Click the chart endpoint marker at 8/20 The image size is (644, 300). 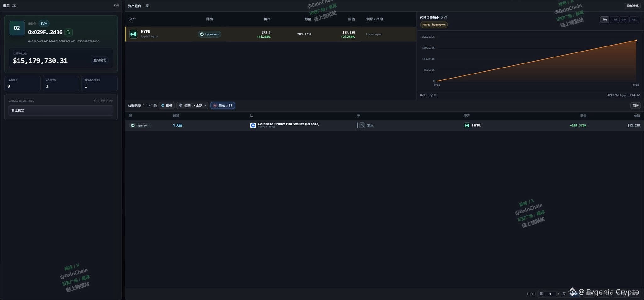[x=636, y=40]
